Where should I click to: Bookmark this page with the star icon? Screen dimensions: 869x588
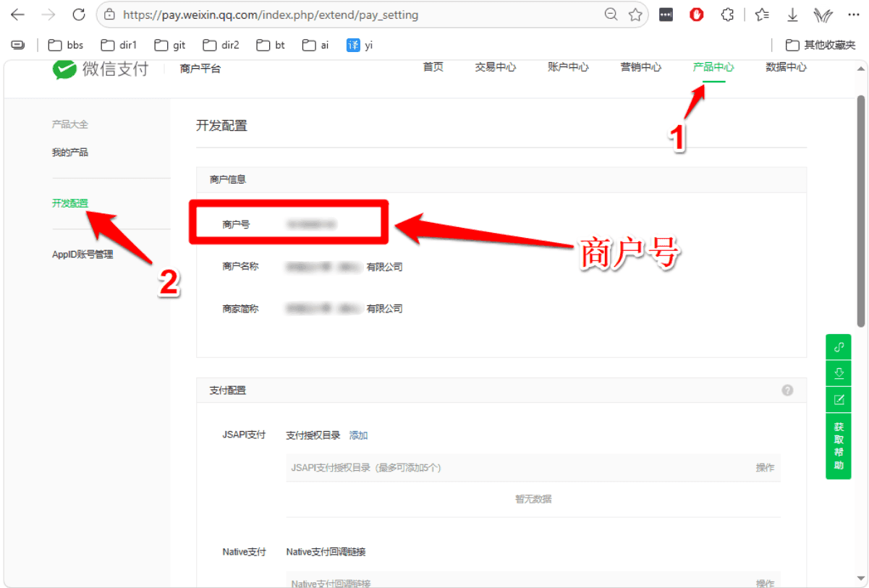click(x=635, y=14)
